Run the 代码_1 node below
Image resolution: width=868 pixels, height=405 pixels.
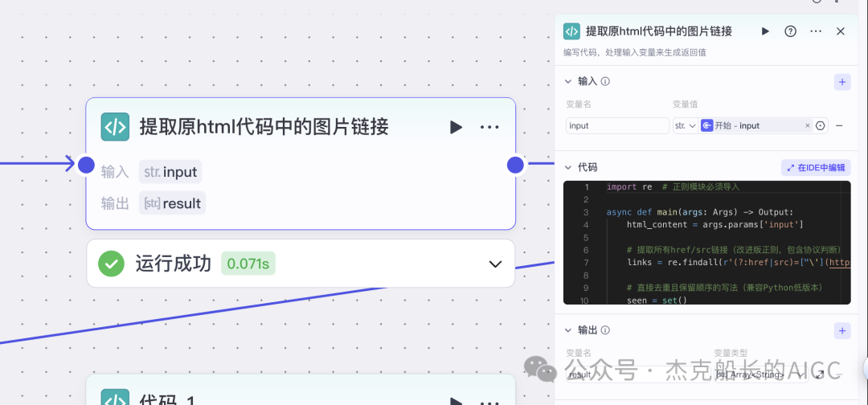click(456, 402)
